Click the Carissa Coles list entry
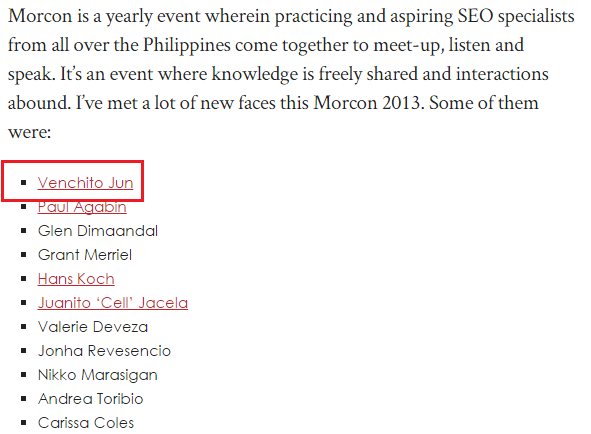The height and width of the screenshot is (434, 591). tap(86, 423)
